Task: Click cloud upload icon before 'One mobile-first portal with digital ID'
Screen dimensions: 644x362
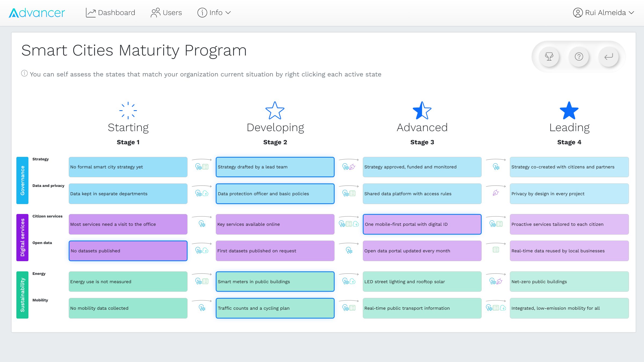Action: pos(356,224)
